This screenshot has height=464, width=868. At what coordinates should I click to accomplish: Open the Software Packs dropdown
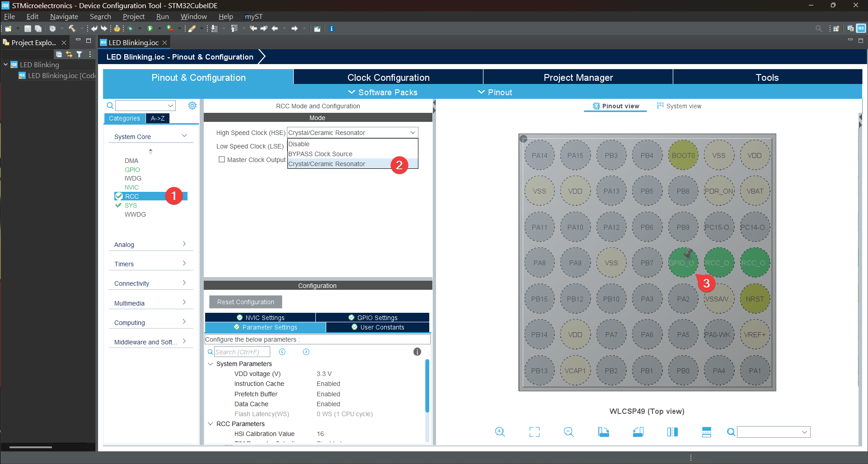[383, 92]
